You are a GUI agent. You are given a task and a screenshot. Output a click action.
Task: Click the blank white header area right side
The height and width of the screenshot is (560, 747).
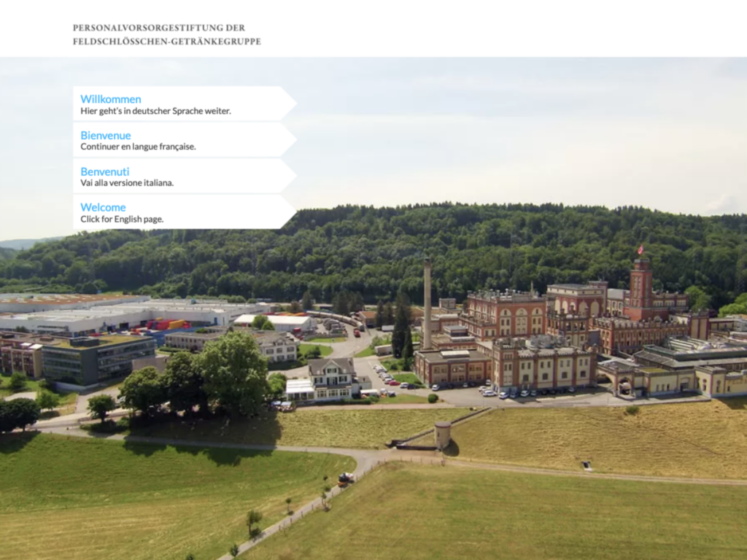pyautogui.click(x=547, y=29)
